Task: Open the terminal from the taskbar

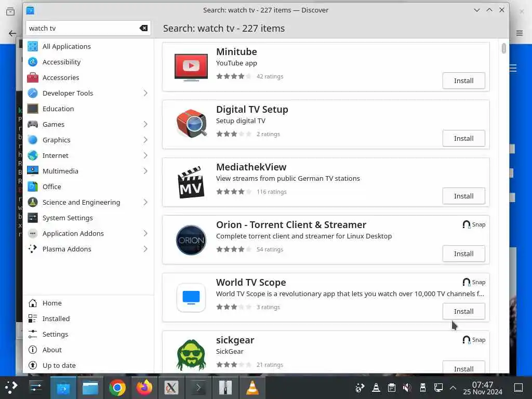Action: point(198,388)
